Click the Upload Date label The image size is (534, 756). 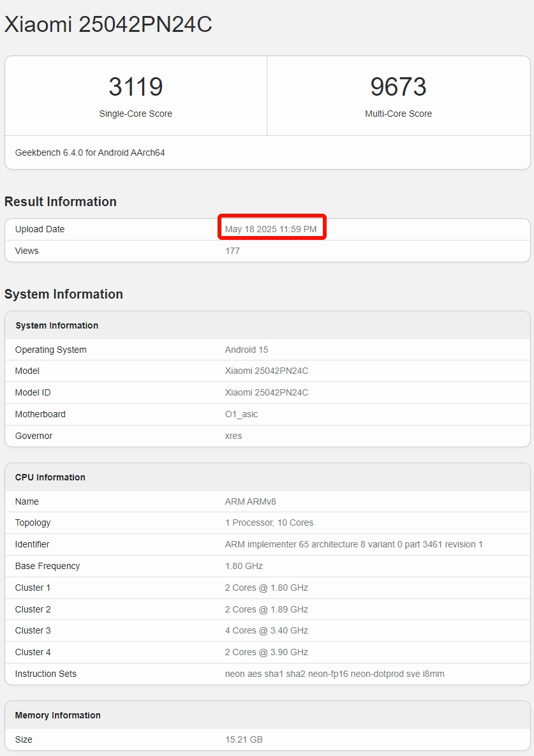pyautogui.click(x=40, y=229)
